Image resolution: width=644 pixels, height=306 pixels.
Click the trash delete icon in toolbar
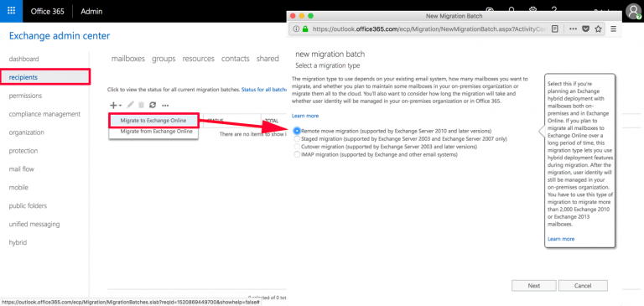pos(141,105)
